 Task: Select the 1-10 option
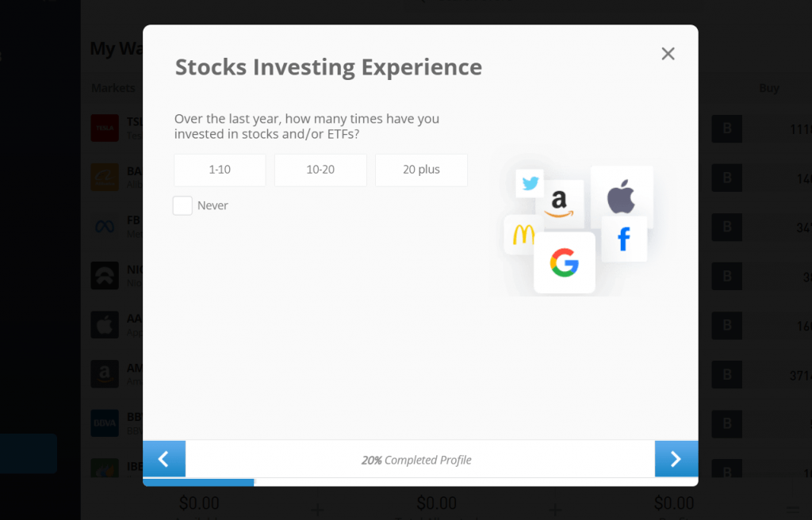pyautogui.click(x=220, y=170)
